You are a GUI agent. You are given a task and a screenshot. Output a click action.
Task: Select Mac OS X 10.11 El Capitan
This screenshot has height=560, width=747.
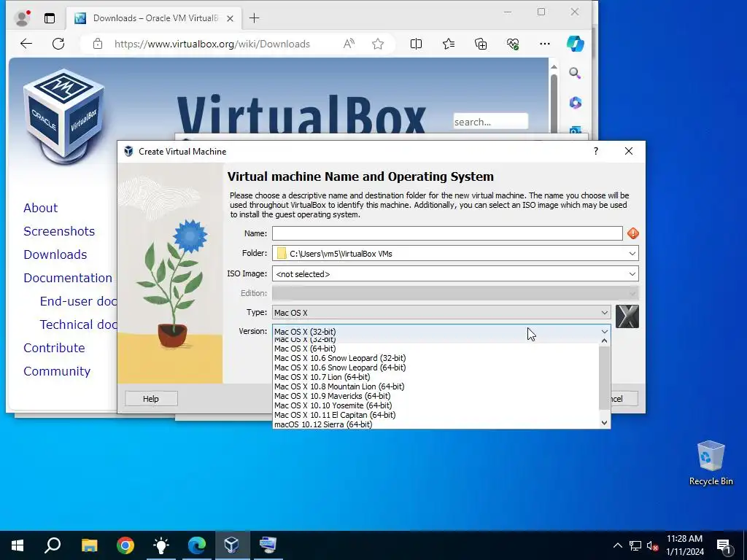(x=335, y=415)
